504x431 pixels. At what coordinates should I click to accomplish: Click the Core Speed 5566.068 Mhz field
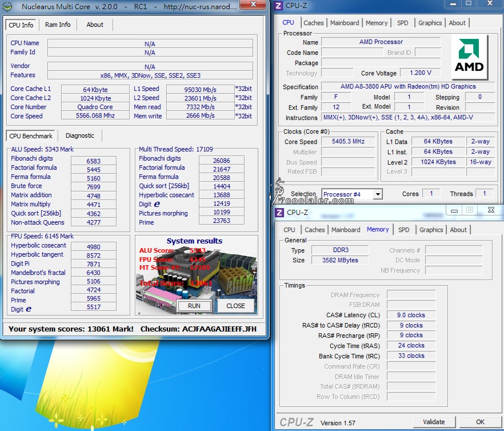coord(95,115)
